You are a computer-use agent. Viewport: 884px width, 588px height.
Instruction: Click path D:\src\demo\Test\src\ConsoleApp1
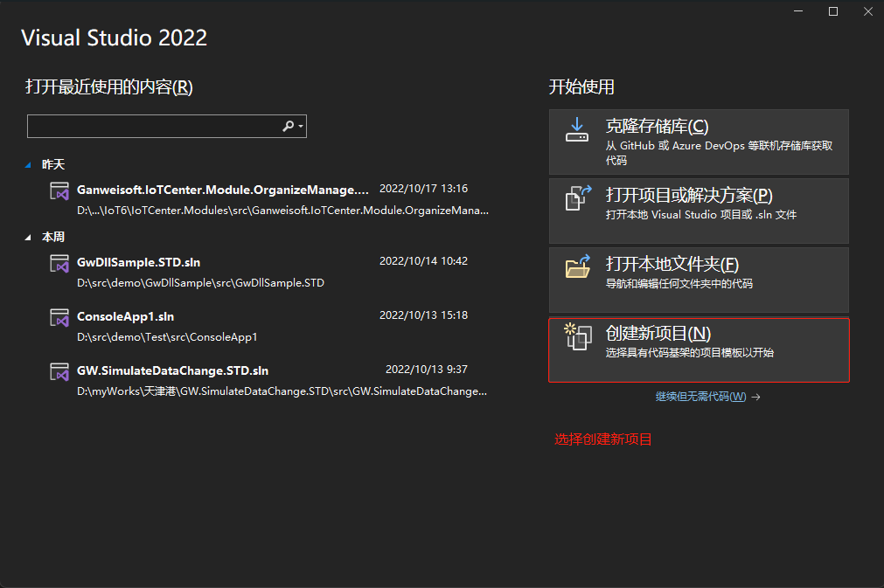(x=167, y=336)
